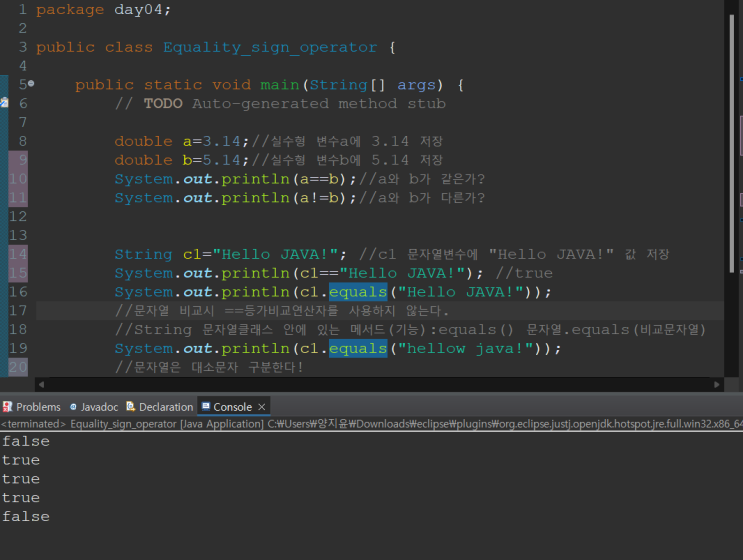
Task: Click the horizontal scrollbar track in editor
Action: tap(380, 384)
